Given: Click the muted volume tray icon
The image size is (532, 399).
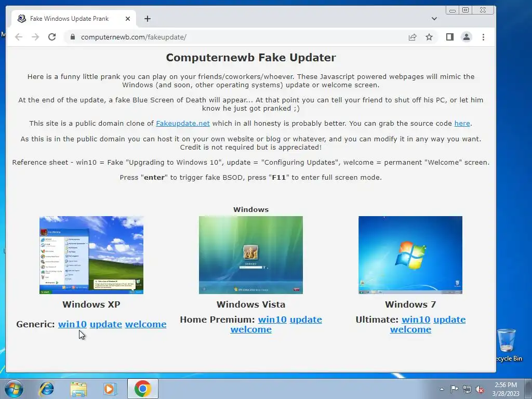Looking at the screenshot, I should [x=480, y=389].
